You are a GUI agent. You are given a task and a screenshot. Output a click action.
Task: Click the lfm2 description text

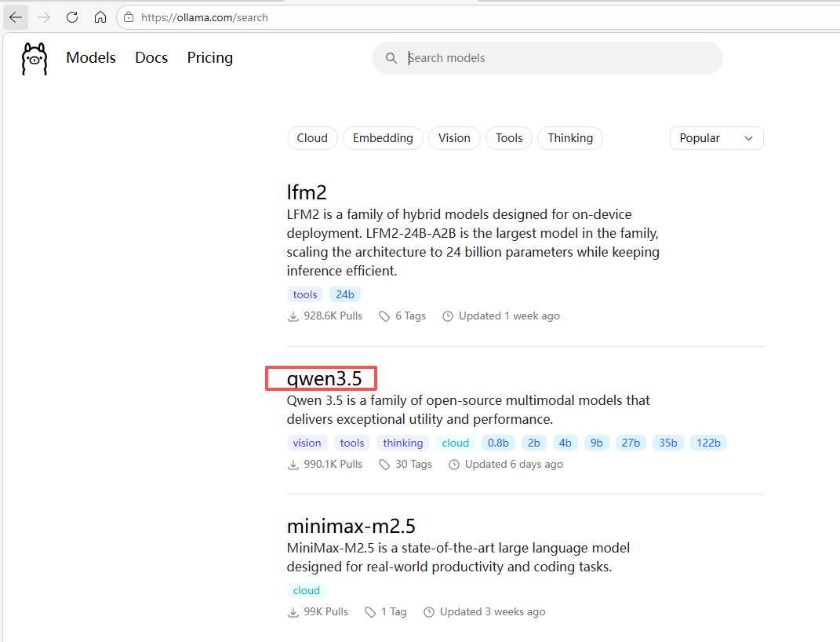473,243
